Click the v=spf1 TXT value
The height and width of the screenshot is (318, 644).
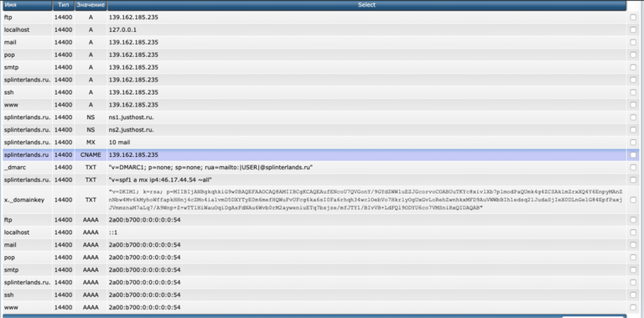click(x=160, y=180)
